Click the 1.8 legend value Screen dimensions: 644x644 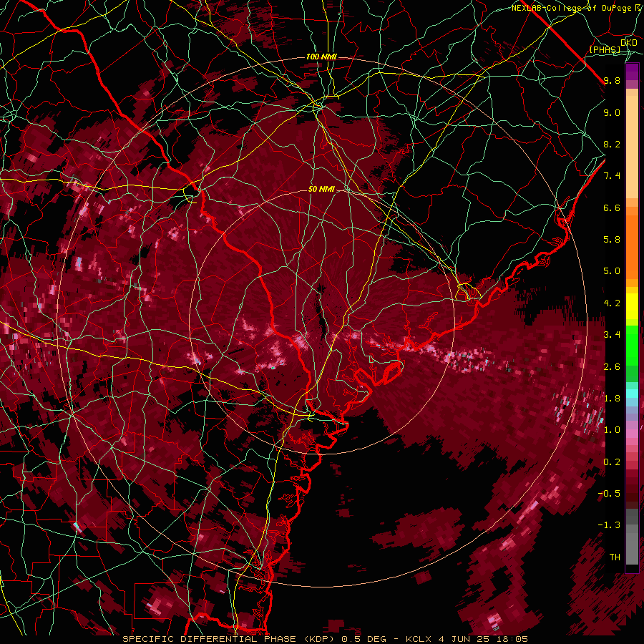(x=612, y=399)
